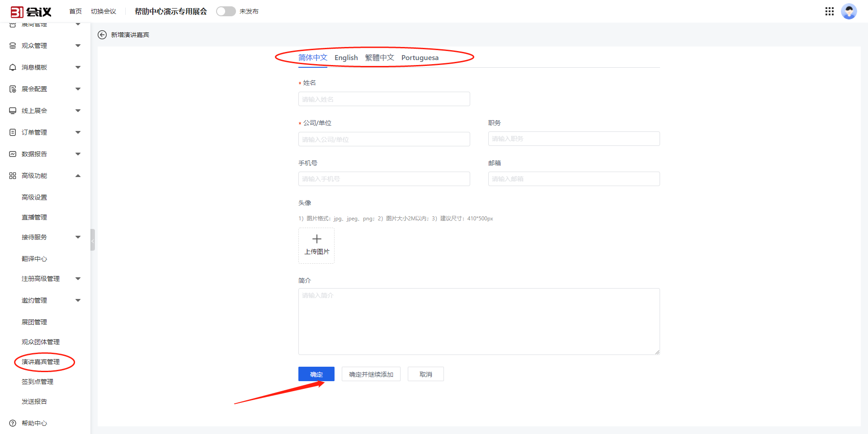The height and width of the screenshot is (434, 868).
Task: Switch to the 简体中文 tab
Action: (x=313, y=58)
